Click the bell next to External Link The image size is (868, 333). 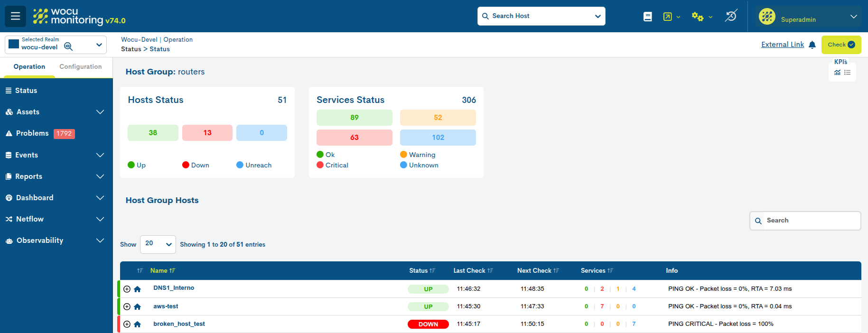click(x=812, y=45)
